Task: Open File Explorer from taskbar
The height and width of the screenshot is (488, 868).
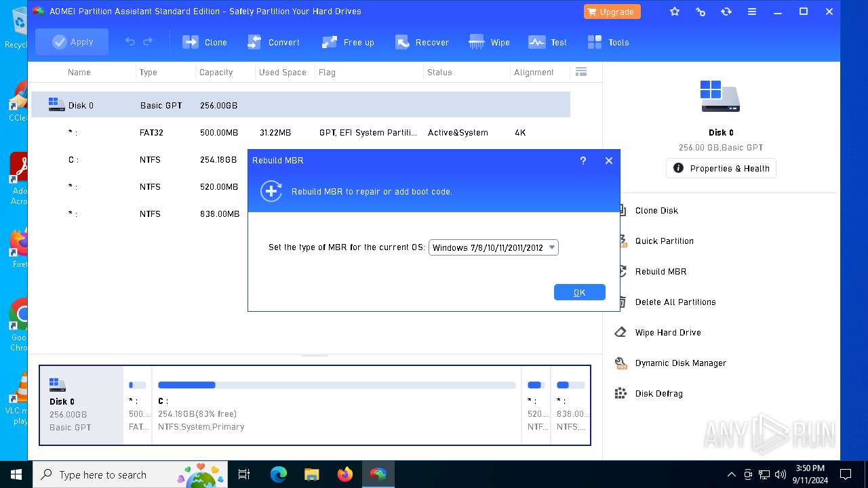Action: tap(311, 474)
